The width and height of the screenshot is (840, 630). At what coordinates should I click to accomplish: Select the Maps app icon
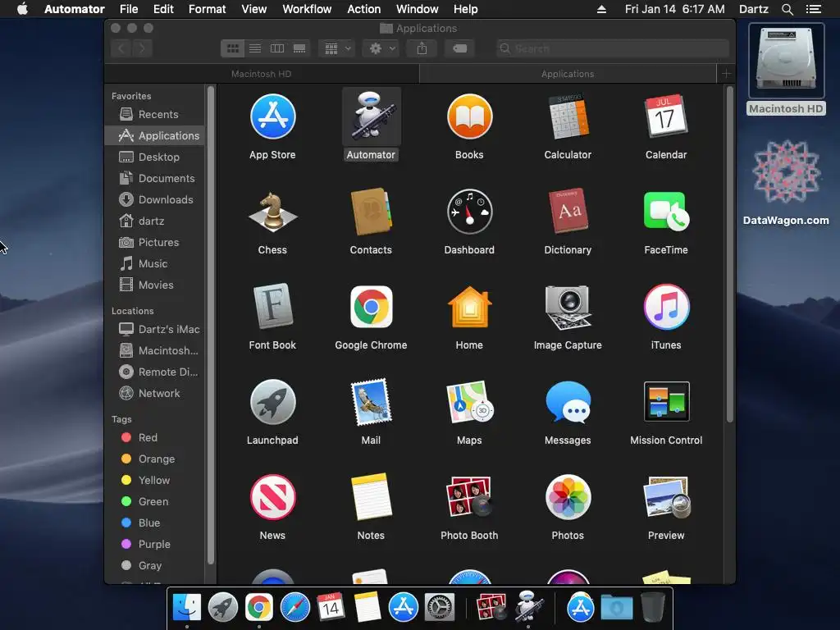click(x=469, y=402)
